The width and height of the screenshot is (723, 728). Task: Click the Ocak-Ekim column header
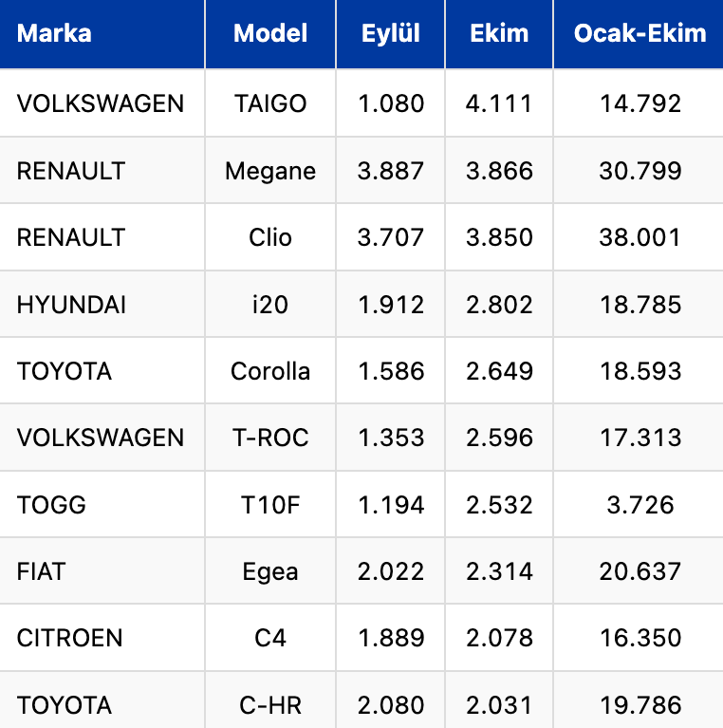point(640,34)
